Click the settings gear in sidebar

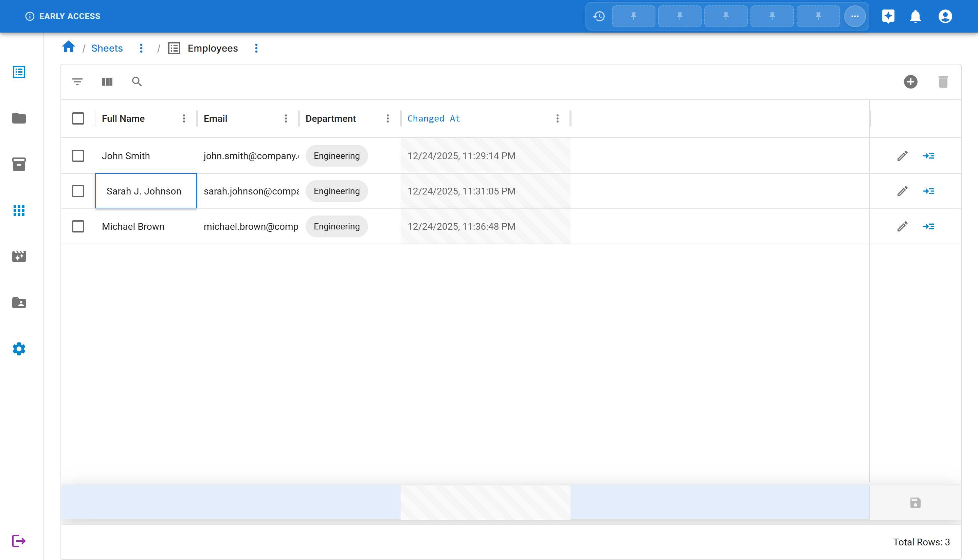point(19,349)
